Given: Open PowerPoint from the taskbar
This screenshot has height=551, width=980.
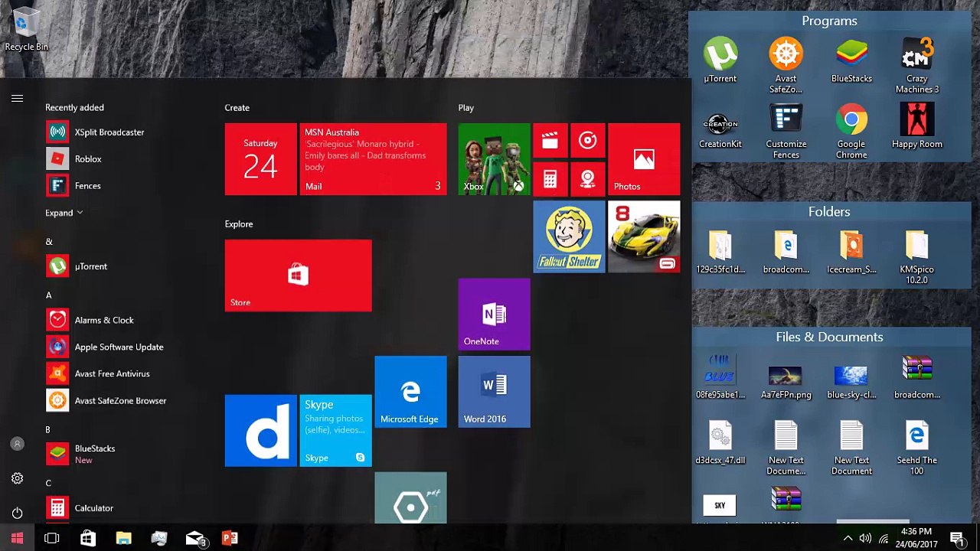Looking at the screenshot, I should coord(230,539).
